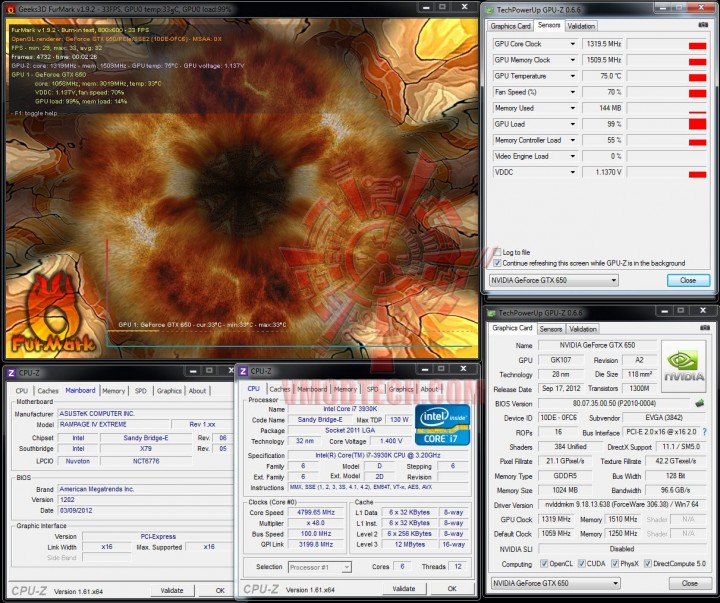This screenshot has height=603, width=720.
Task: Open SPD tab in CPU-Z CPU window
Action: click(x=372, y=389)
